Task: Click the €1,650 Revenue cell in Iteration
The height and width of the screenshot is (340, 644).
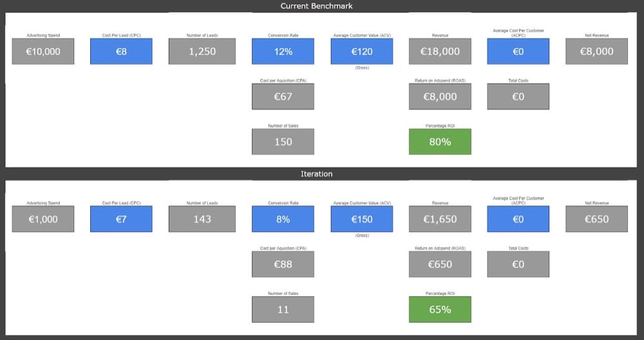Action: click(x=440, y=219)
